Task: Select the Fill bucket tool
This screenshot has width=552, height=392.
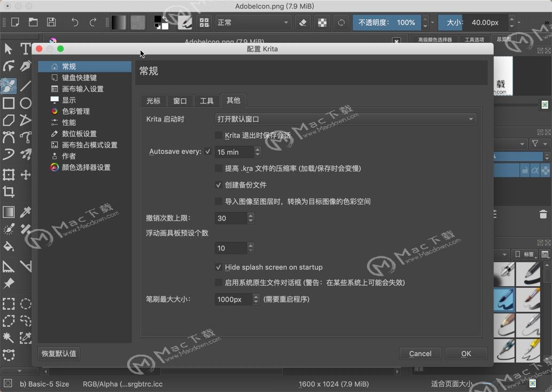Action: (9, 246)
